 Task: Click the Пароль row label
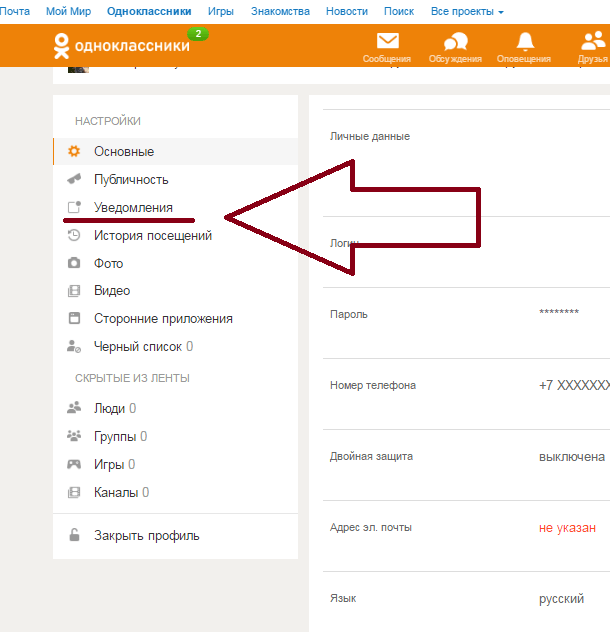348,314
